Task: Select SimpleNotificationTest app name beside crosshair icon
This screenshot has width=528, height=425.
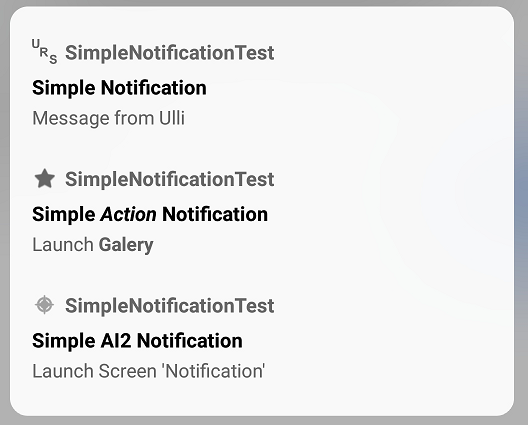Action: click(169, 306)
